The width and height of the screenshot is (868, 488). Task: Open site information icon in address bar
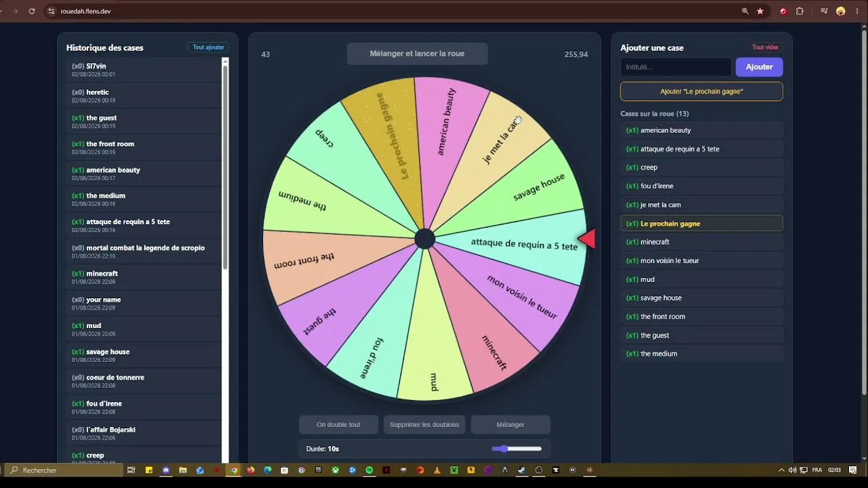point(51,11)
